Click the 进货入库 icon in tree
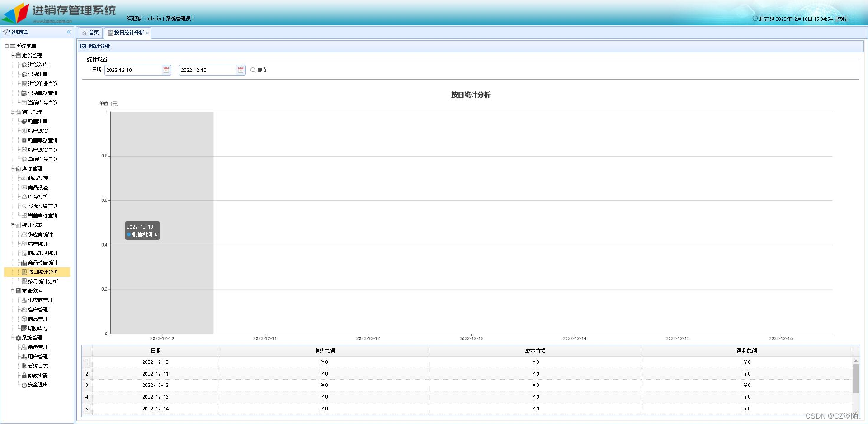868x424 pixels. point(24,65)
